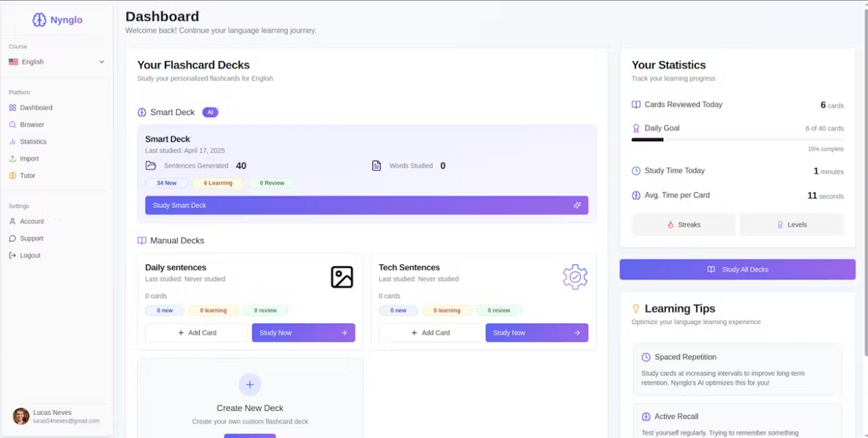The height and width of the screenshot is (438, 868).
Task: Select the 34 New badge
Action: coord(167,183)
